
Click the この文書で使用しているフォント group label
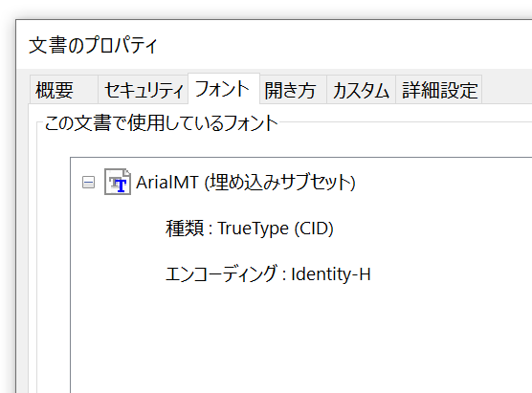pyautogui.click(x=161, y=122)
